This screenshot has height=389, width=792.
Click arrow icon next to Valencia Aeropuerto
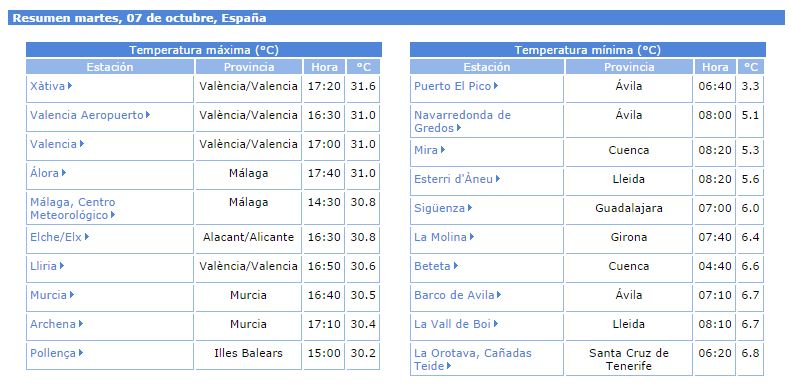(148, 115)
